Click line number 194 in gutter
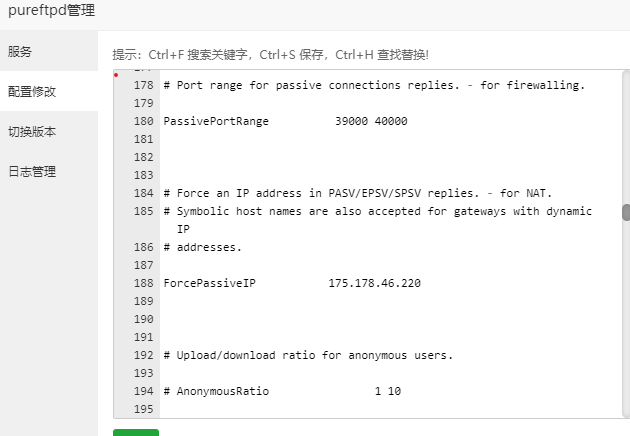The height and width of the screenshot is (436, 630). [x=143, y=391]
